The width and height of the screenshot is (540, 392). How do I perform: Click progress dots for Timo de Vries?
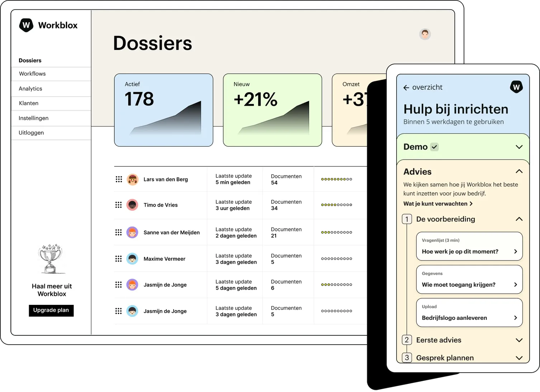point(337,205)
